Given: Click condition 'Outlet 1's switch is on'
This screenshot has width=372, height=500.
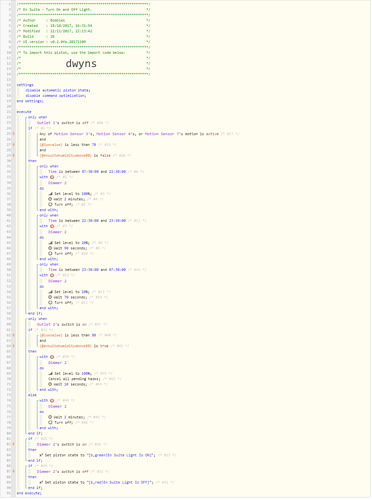Looking at the screenshot, I should (x=62, y=324).
